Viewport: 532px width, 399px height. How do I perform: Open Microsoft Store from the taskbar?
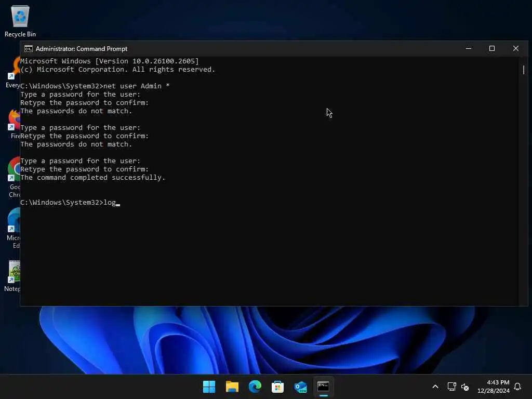coord(277,387)
